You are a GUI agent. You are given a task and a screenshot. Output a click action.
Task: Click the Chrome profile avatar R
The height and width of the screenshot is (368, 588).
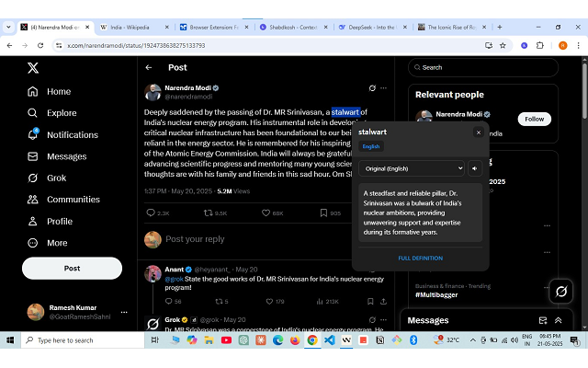coord(562,45)
